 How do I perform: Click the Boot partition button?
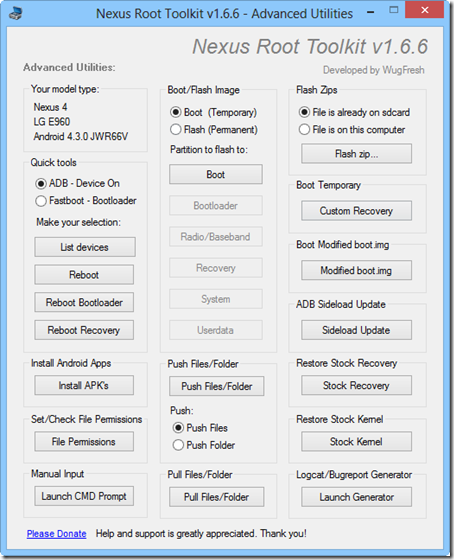[x=216, y=174]
